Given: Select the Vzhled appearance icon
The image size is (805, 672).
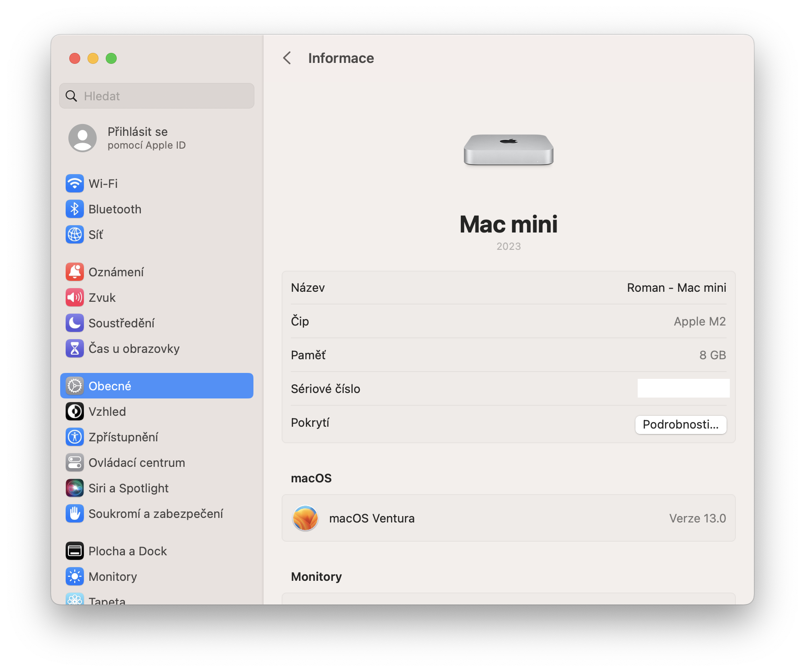Looking at the screenshot, I should pos(75,411).
